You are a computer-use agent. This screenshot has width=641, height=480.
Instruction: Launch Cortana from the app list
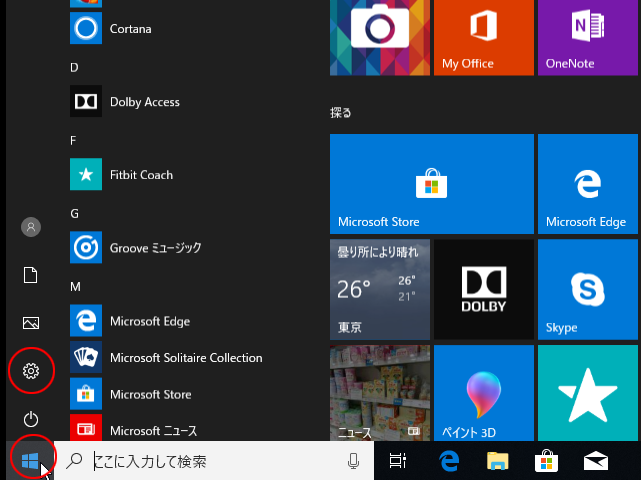[x=130, y=29]
